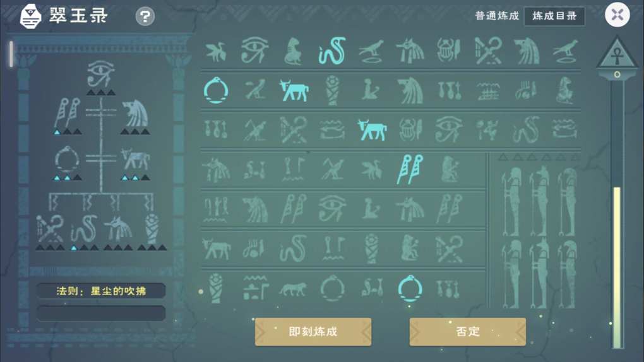Image resolution: width=644 pixels, height=362 pixels.
Task: Select the ouroboros node in left tree
Action: tap(67, 160)
